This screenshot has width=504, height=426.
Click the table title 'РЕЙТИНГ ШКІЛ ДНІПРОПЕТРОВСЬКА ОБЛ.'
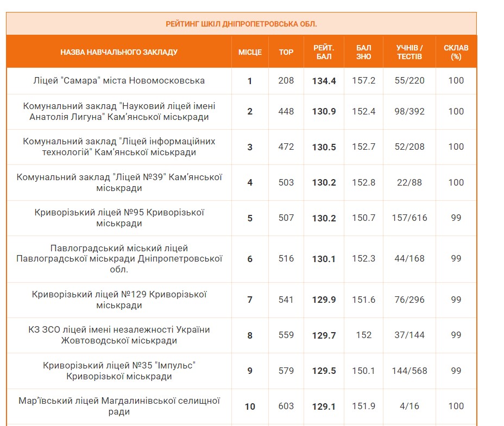point(241,24)
